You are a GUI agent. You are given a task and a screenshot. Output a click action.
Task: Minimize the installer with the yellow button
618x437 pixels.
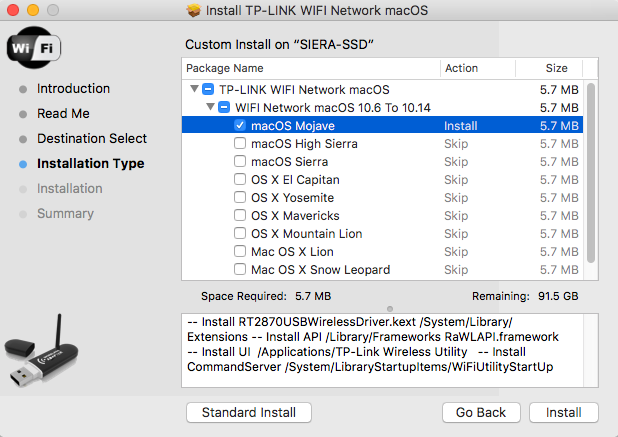tap(33, 10)
